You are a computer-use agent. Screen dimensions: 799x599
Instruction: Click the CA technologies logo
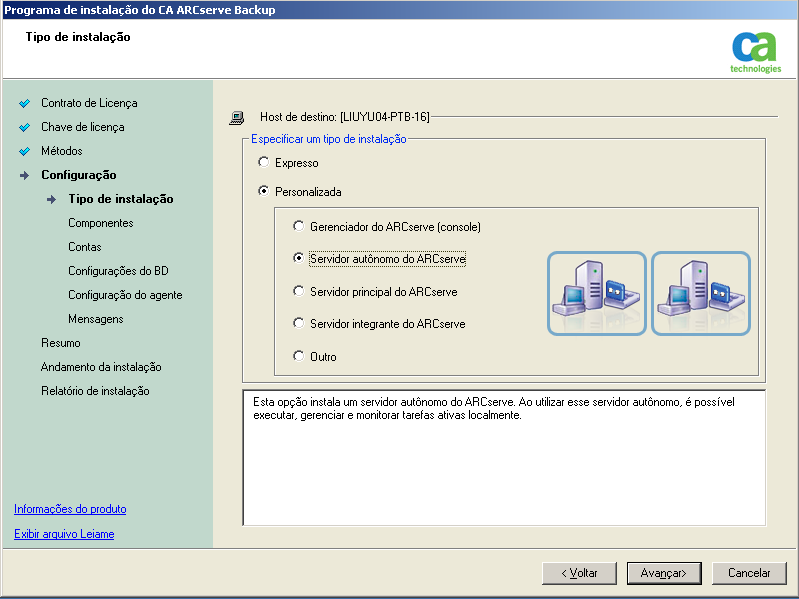755,52
